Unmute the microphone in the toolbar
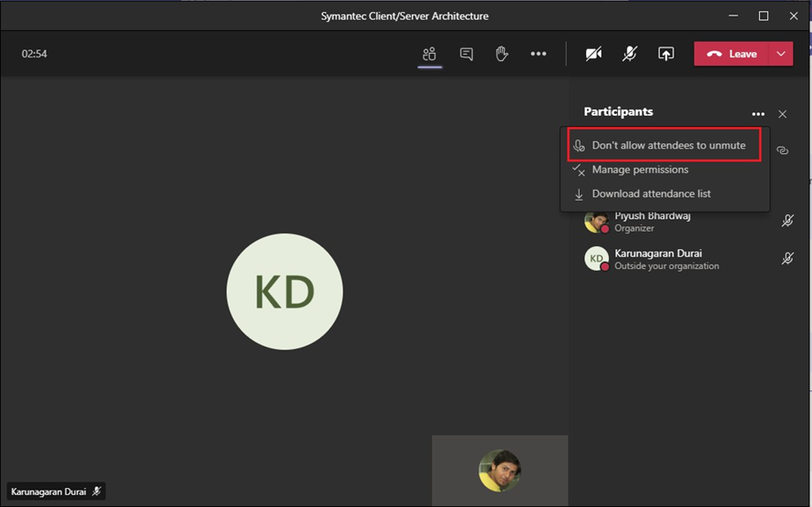This screenshot has width=812, height=507. [630, 54]
